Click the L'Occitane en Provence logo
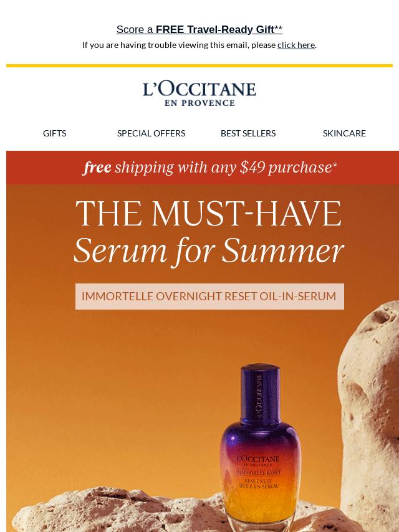The width and height of the screenshot is (399, 532). 199,94
